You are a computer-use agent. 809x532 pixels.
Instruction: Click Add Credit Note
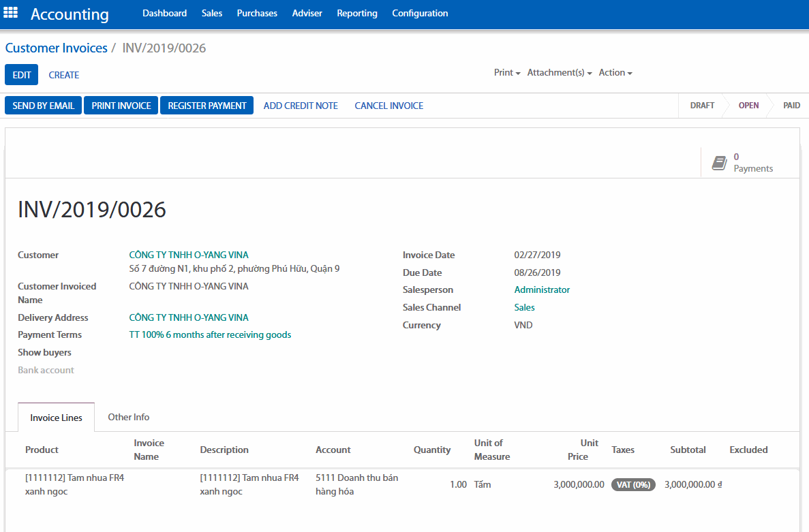(x=301, y=106)
